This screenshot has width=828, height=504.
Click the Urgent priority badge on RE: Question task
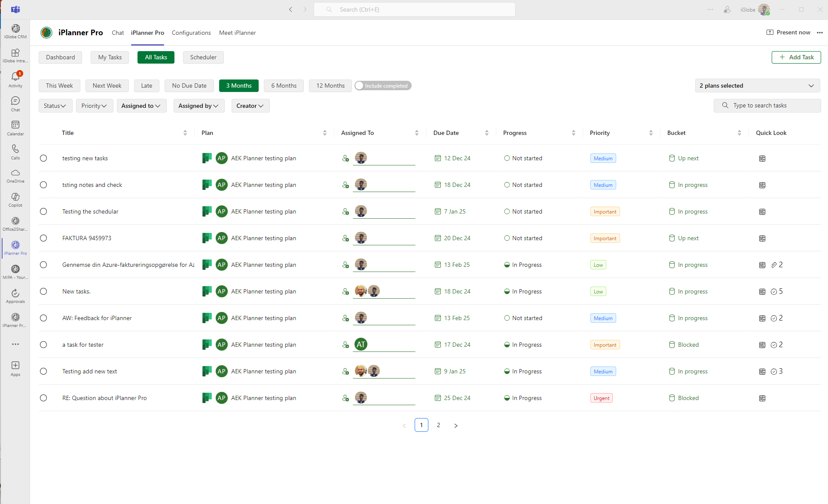(x=601, y=397)
